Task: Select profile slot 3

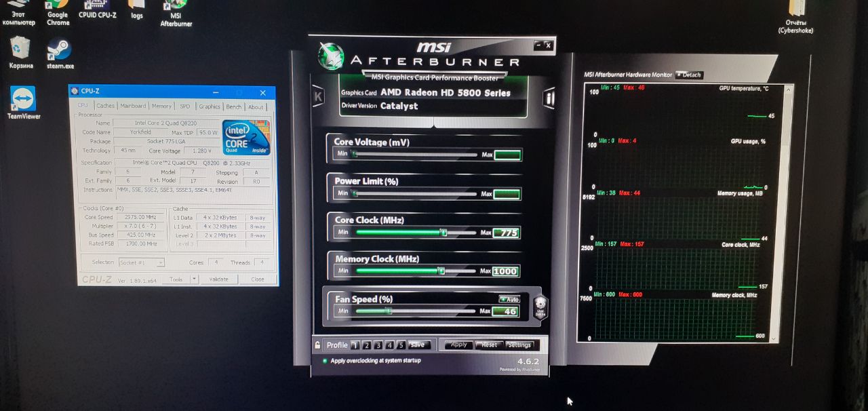Action: [x=378, y=345]
